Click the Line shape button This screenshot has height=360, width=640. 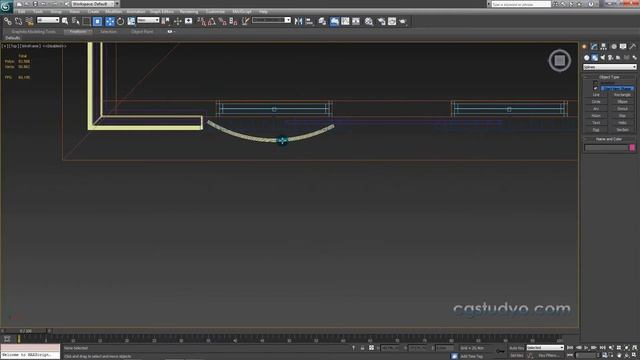tap(596, 95)
